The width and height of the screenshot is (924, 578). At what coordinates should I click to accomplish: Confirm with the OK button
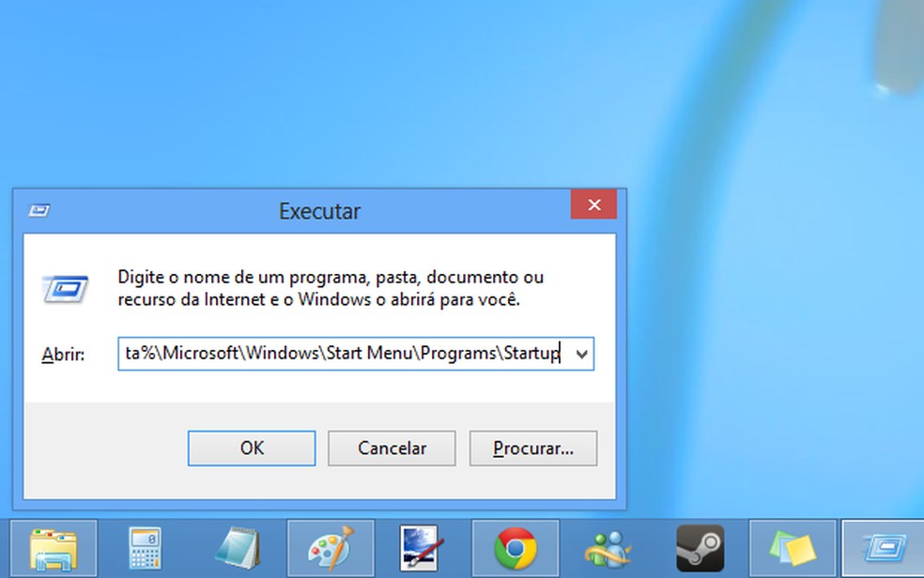coord(252,448)
